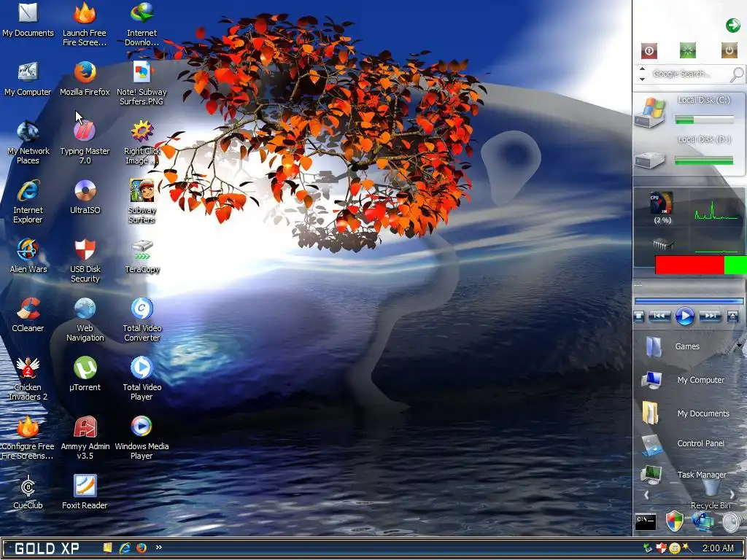Open command prompt icon in sidebar
The width and height of the screenshot is (747, 560).
646,522
